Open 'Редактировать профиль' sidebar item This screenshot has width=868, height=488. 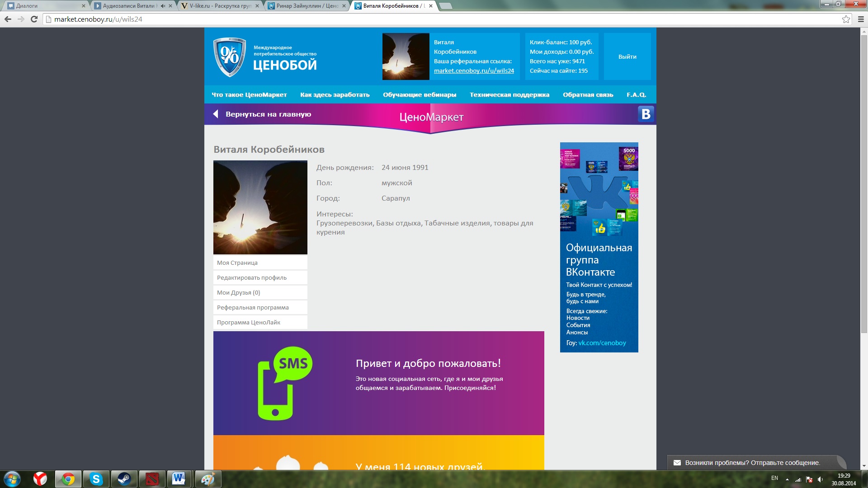click(x=260, y=277)
